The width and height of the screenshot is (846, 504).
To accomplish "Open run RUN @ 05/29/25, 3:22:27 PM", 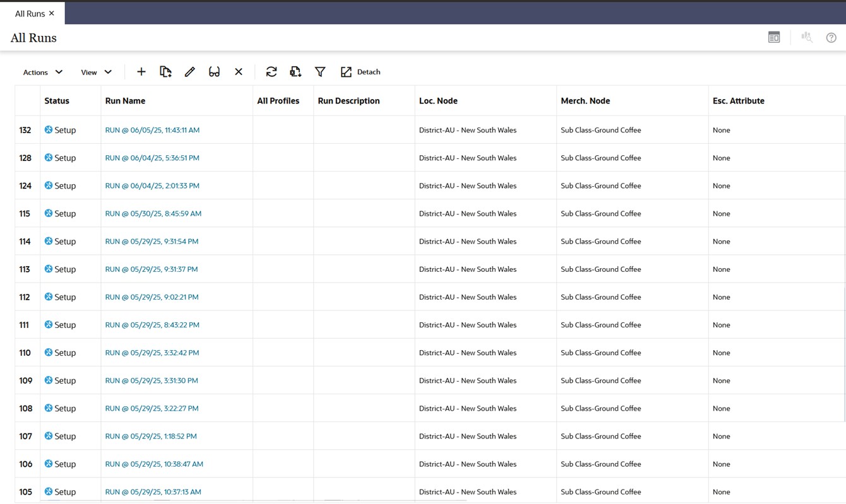I will point(152,407).
